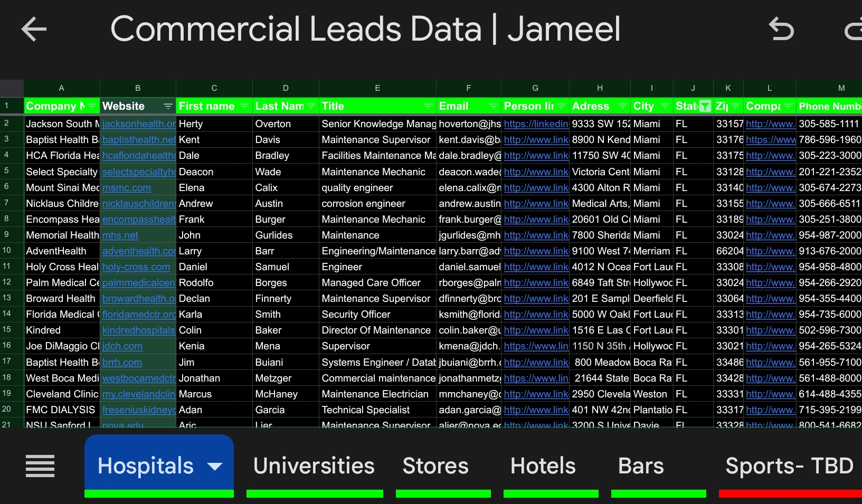Open the First name column filter
Screen dimensions: 862x504
pos(244,106)
